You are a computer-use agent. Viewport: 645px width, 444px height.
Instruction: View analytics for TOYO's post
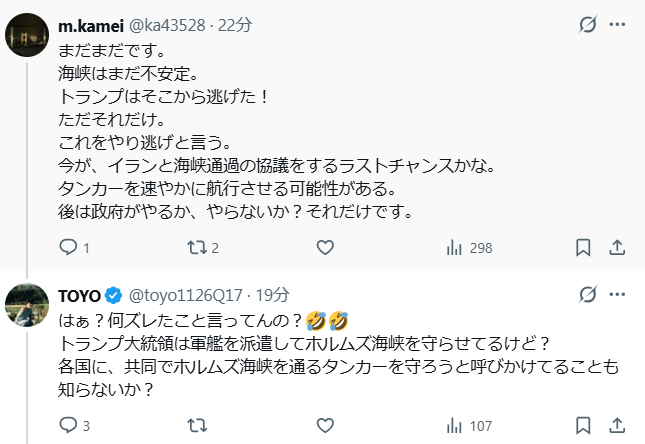pos(452,425)
